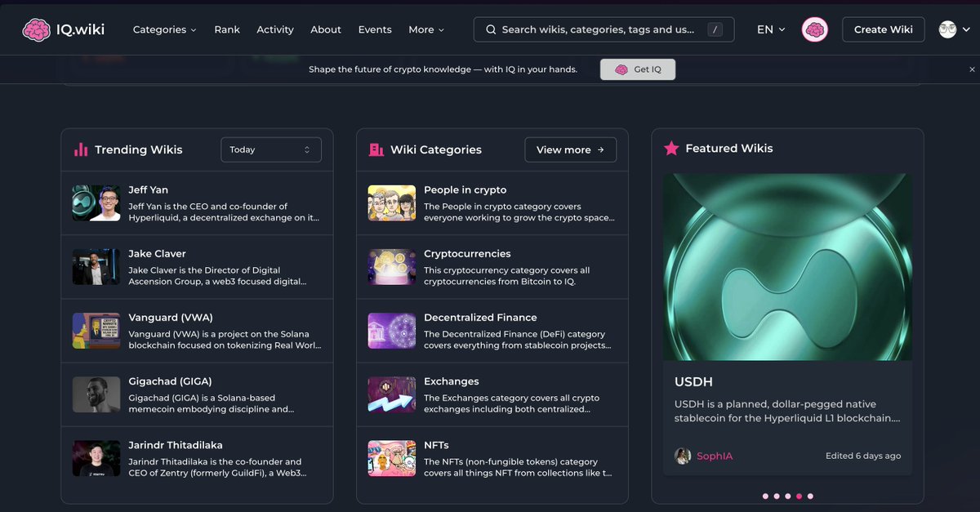Open Jarindr Thitadilaka wiki thumbnail
This screenshot has height=512, width=980.
coord(96,458)
